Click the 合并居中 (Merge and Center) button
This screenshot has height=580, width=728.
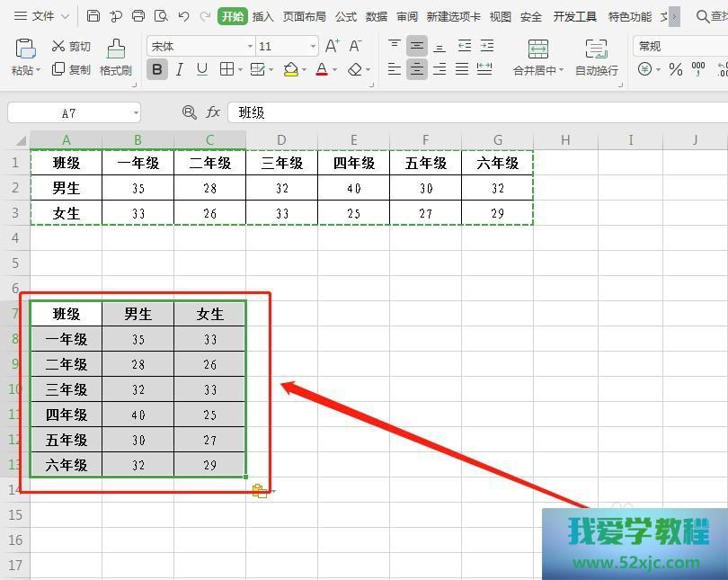click(x=537, y=57)
